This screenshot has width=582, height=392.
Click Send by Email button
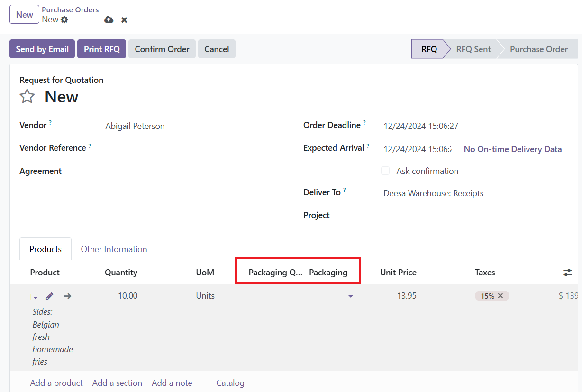42,49
